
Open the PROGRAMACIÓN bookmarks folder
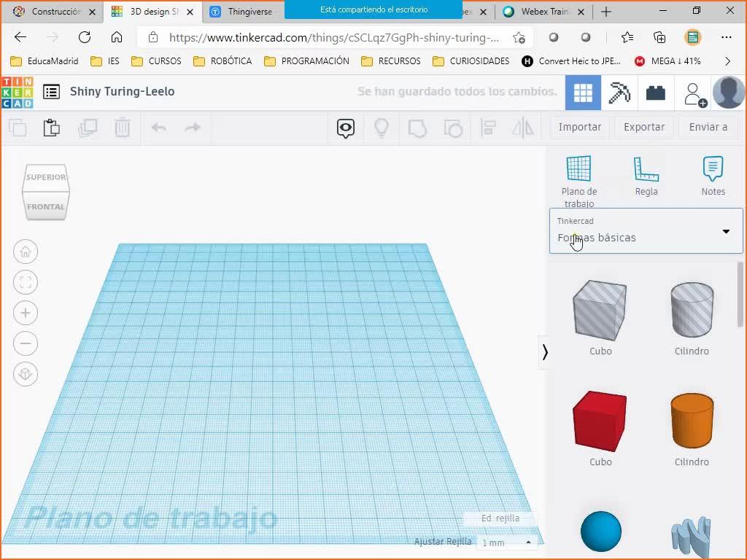pyautogui.click(x=306, y=61)
